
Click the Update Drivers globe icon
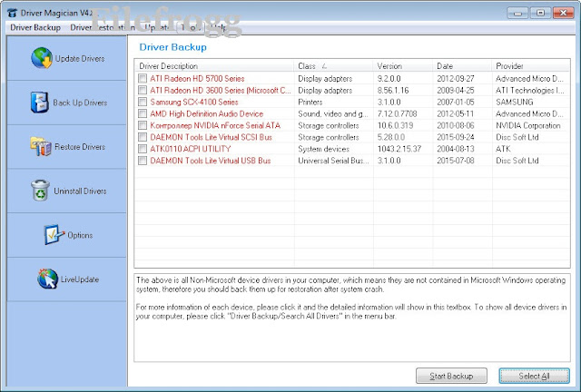[x=42, y=58]
